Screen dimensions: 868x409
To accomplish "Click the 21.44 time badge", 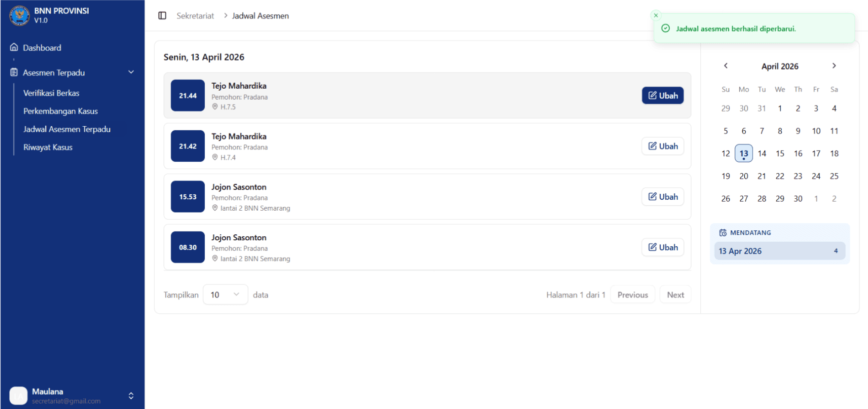I will click(188, 96).
